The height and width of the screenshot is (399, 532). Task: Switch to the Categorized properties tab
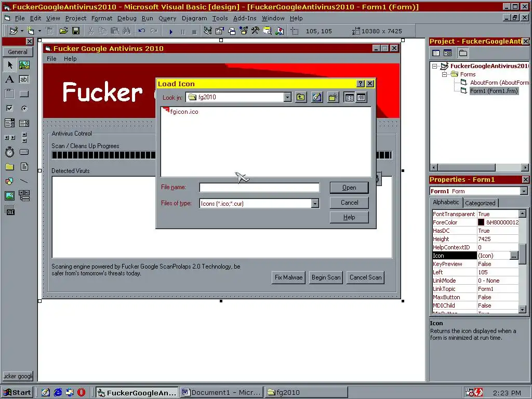(480, 203)
